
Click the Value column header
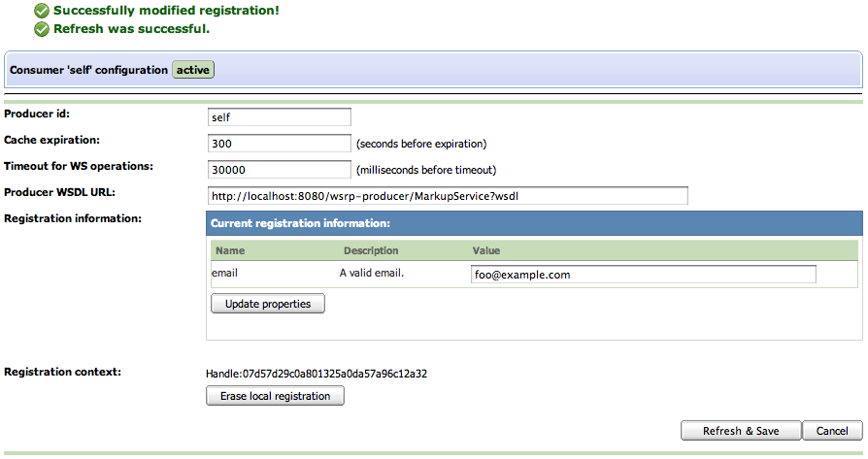(x=485, y=251)
